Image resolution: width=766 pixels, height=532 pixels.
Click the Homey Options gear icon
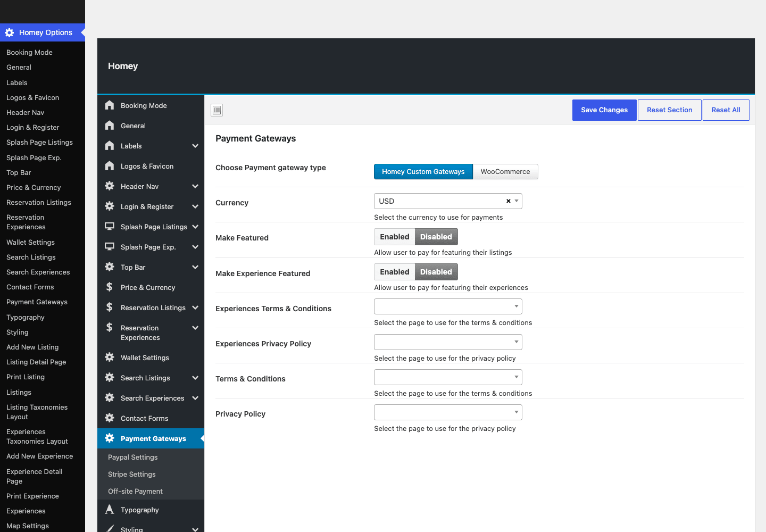[10, 32]
